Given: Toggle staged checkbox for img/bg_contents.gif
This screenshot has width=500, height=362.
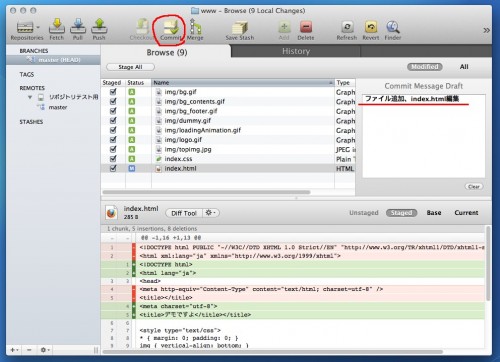Looking at the screenshot, I should coord(113,101).
